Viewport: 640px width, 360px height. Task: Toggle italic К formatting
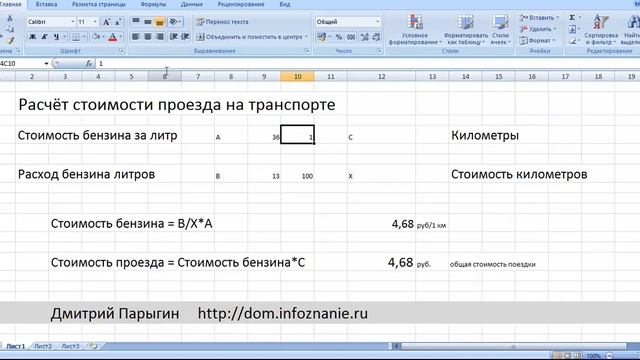coord(44,37)
